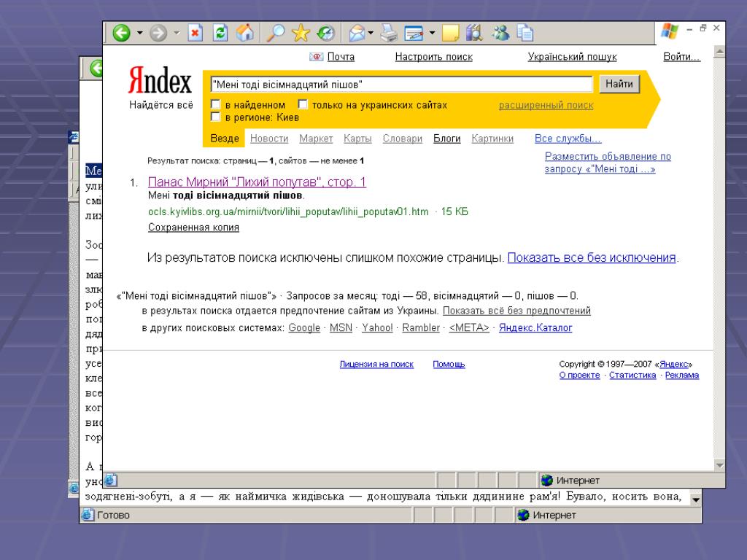This screenshot has width=747, height=560.
Task: Switch to the Картинки tab
Action: click(492, 139)
